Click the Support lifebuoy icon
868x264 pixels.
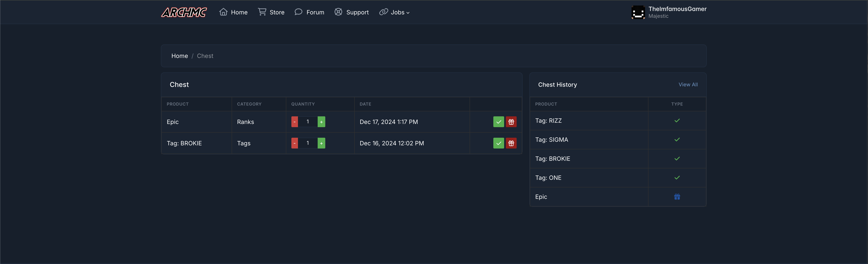338,12
